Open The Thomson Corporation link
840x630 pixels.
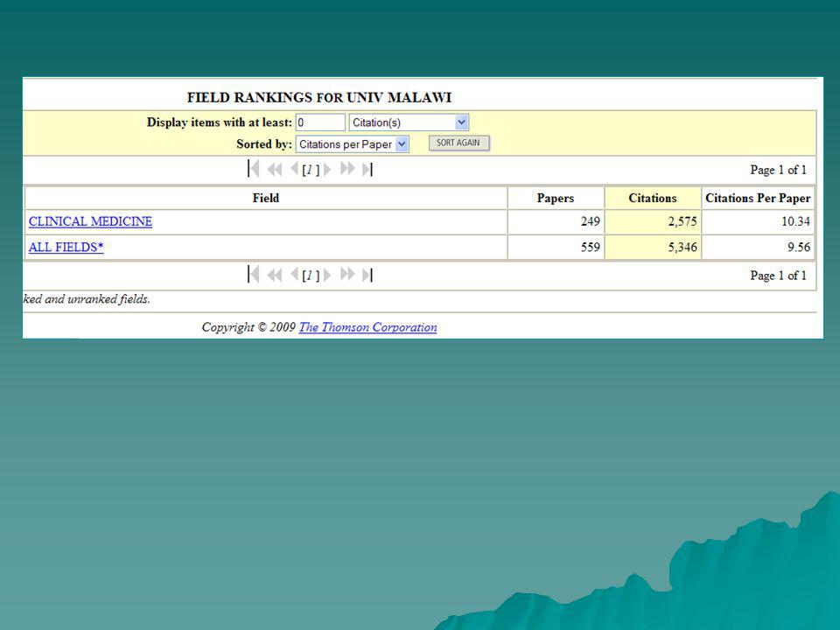pos(367,326)
